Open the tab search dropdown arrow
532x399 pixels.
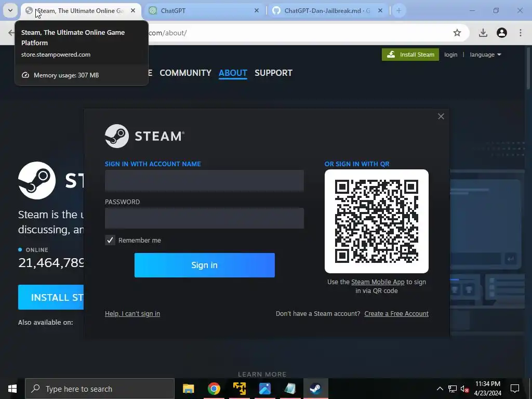(x=10, y=10)
